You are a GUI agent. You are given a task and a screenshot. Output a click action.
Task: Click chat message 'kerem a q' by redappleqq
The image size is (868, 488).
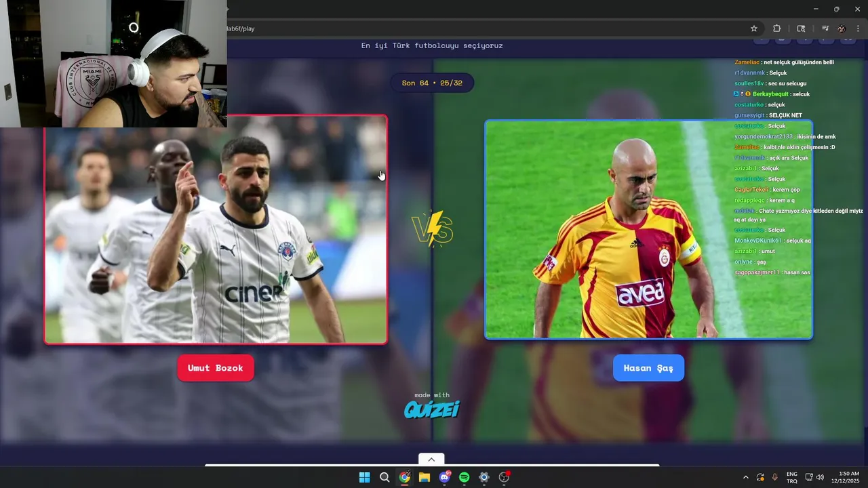pos(764,200)
